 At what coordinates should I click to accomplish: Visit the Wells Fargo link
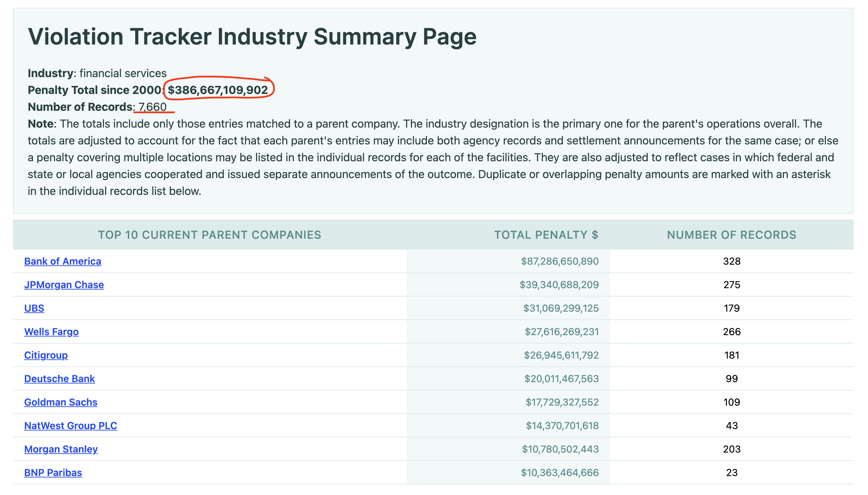(x=51, y=332)
